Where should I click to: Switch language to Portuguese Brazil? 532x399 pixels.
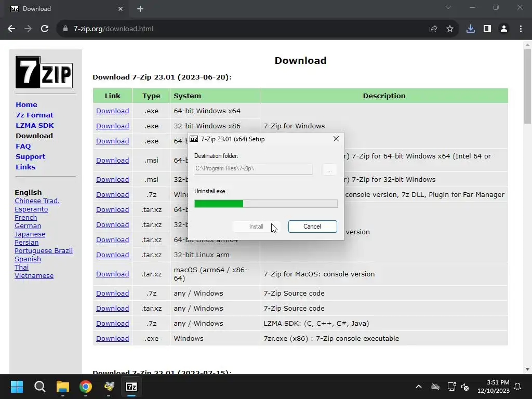coord(44,251)
